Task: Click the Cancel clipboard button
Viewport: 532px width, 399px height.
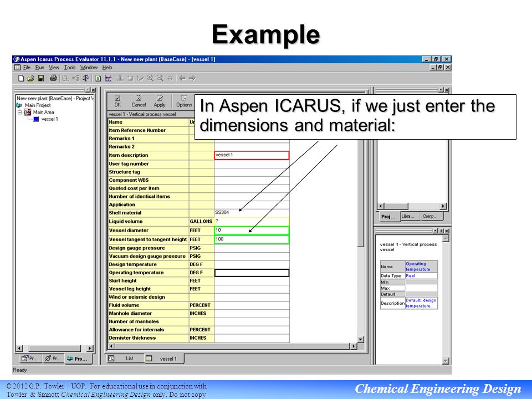Action: click(139, 101)
